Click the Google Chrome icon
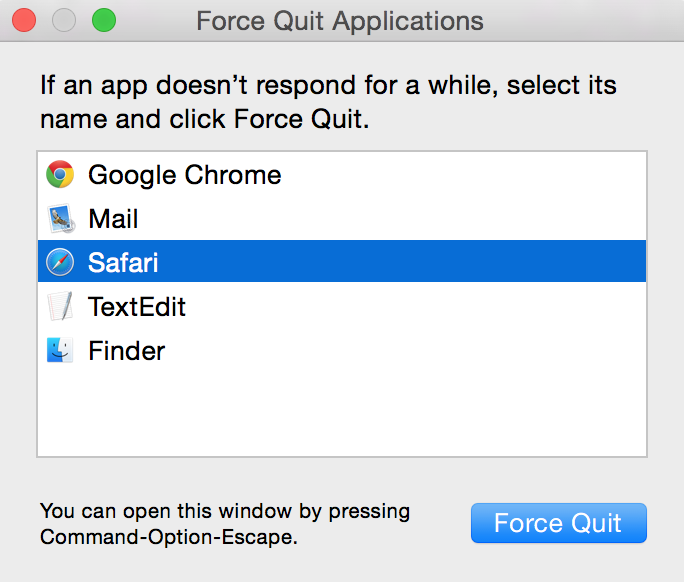The height and width of the screenshot is (582, 684). coord(60,175)
